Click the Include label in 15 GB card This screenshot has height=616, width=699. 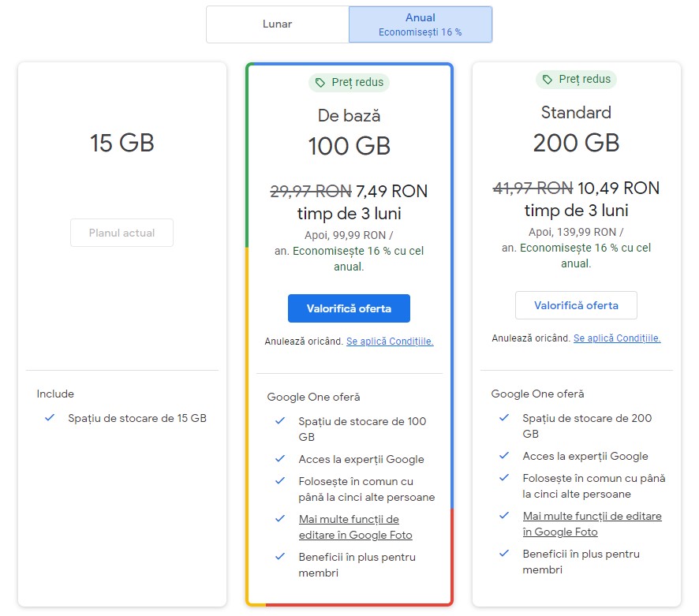click(x=55, y=394)
